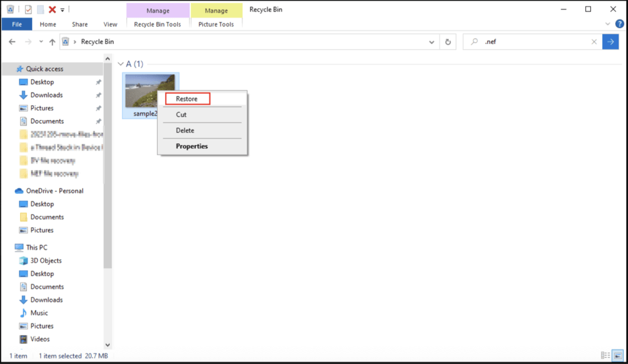The image size is (628, 364).
Task: Click the back navigation arrow
Action: click(x=12, y=41)
